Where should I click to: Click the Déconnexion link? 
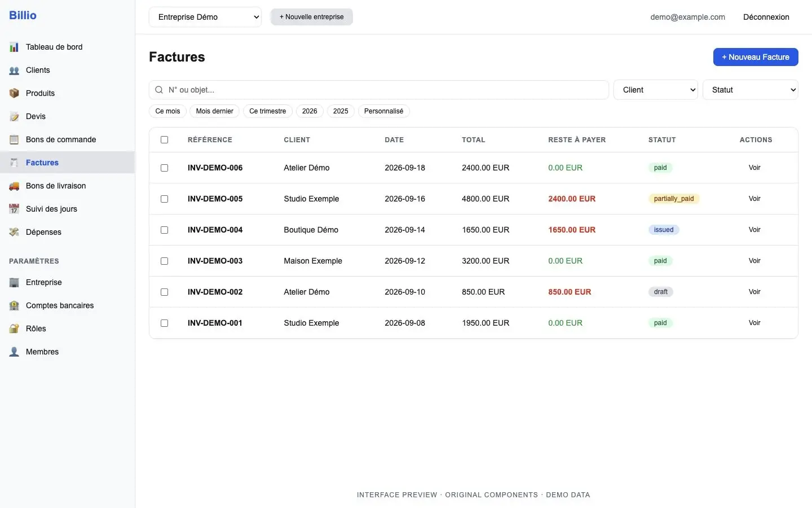766,17
